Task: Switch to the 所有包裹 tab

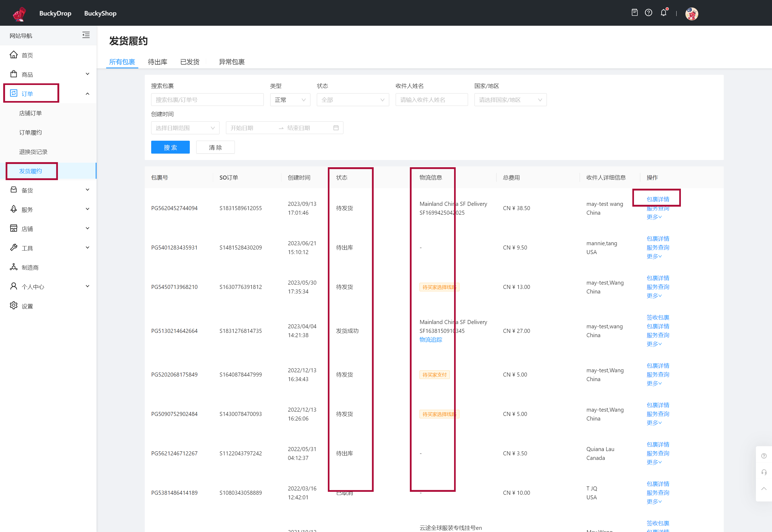Action: [122, 62]
